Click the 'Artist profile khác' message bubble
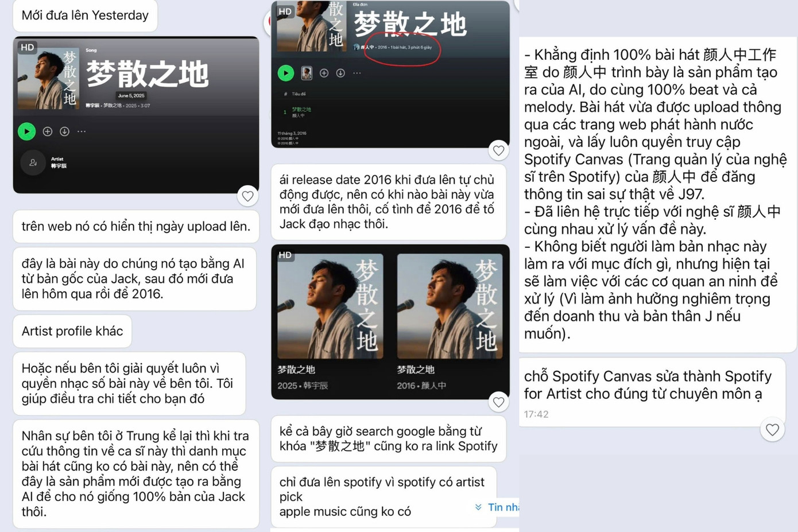 72,331
